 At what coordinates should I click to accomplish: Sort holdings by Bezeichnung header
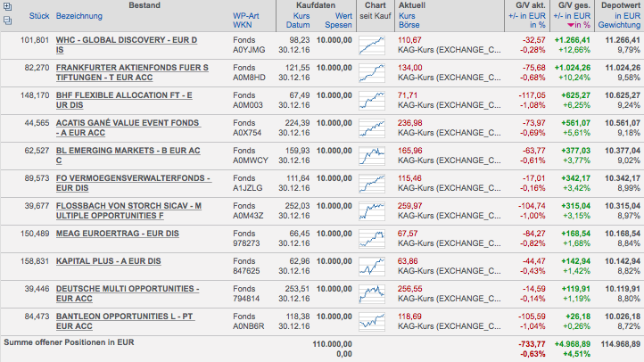pos(79,16)
